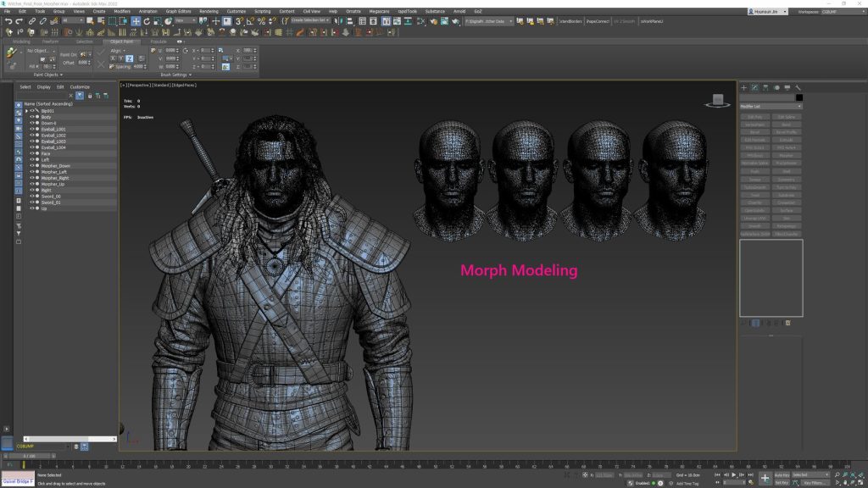Open the Animation menu

[147, 11]
